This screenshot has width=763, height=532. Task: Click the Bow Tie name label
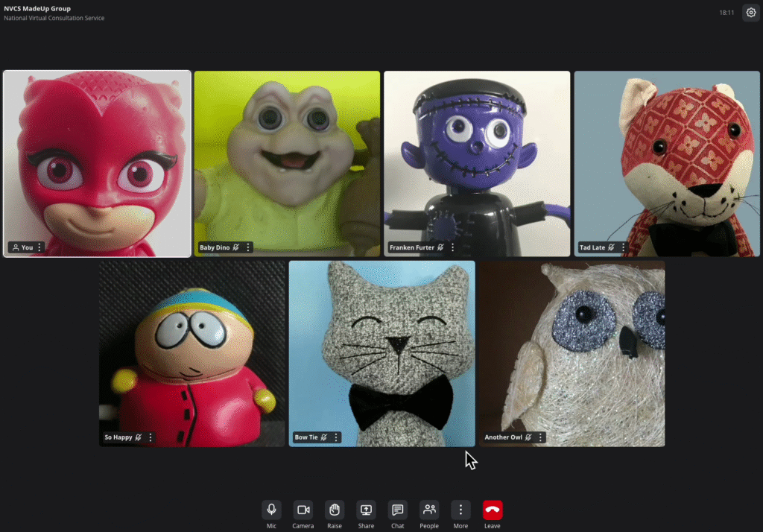point(306,437)
